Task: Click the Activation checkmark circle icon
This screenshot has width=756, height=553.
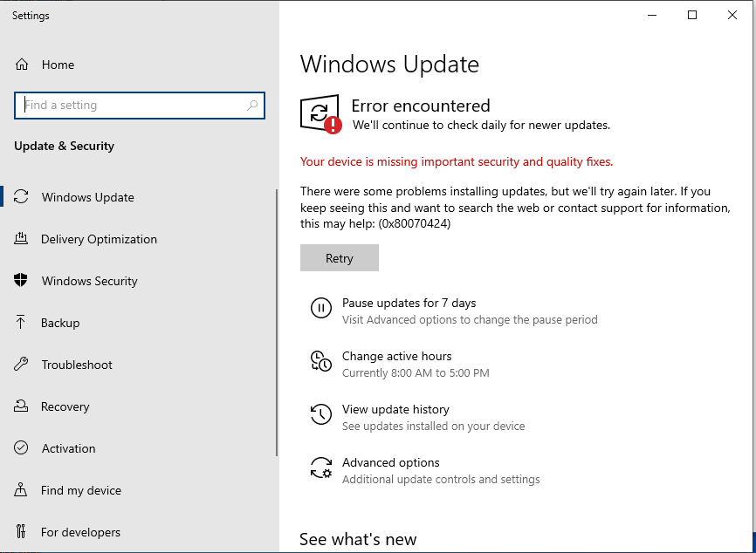Action: point(21,448)
